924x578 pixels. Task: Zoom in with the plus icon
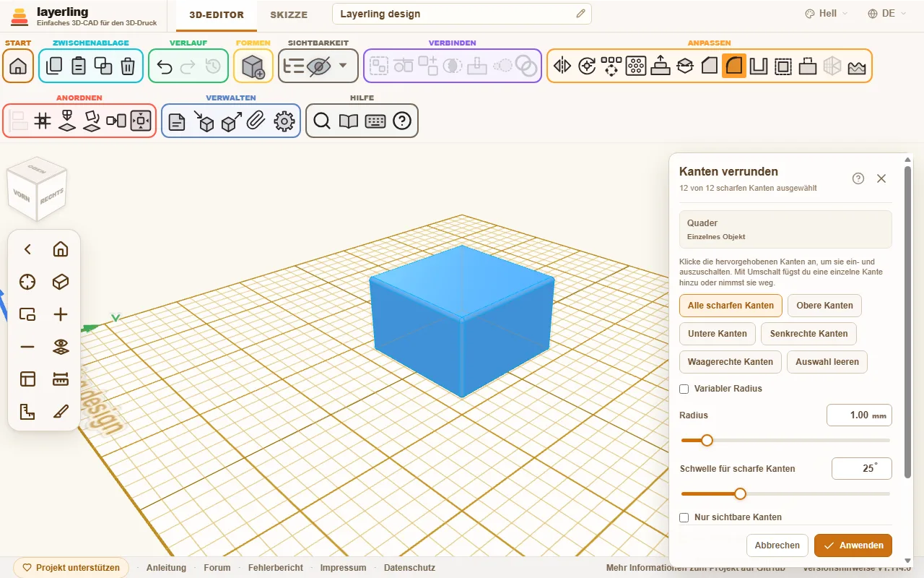61,314
